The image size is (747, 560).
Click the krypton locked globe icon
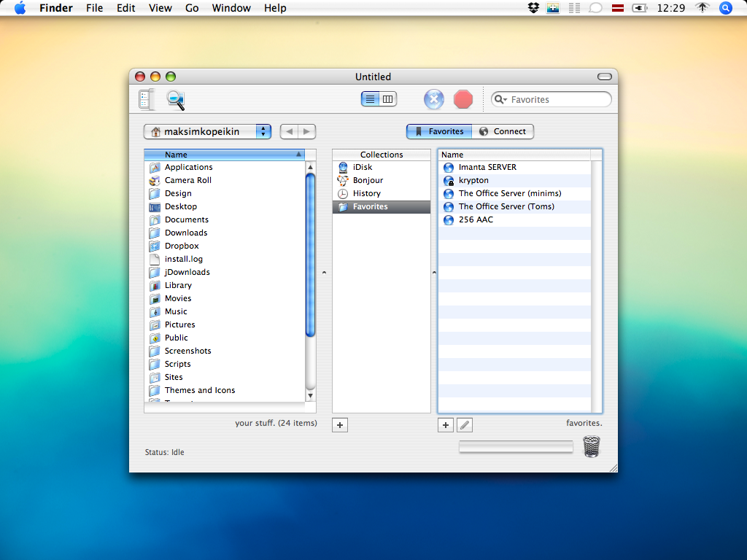pos(449,181)
